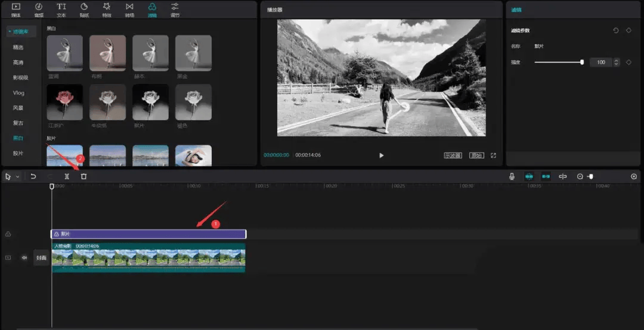
Task: Click the playhead marker at 00:00
Action: (x=52, y=186)
